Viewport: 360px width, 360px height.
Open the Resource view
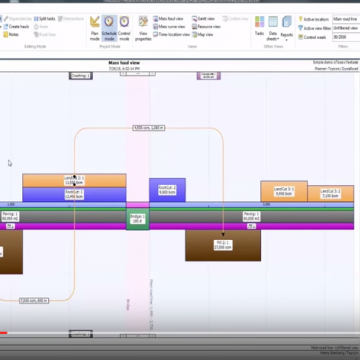[x=206, y=27]
